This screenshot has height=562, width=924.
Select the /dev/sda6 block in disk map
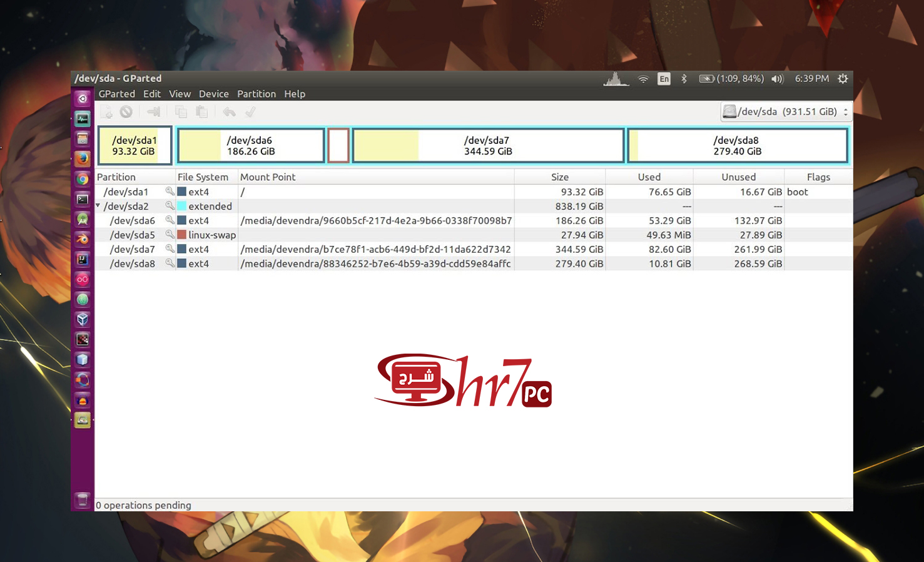click(250, 145)
